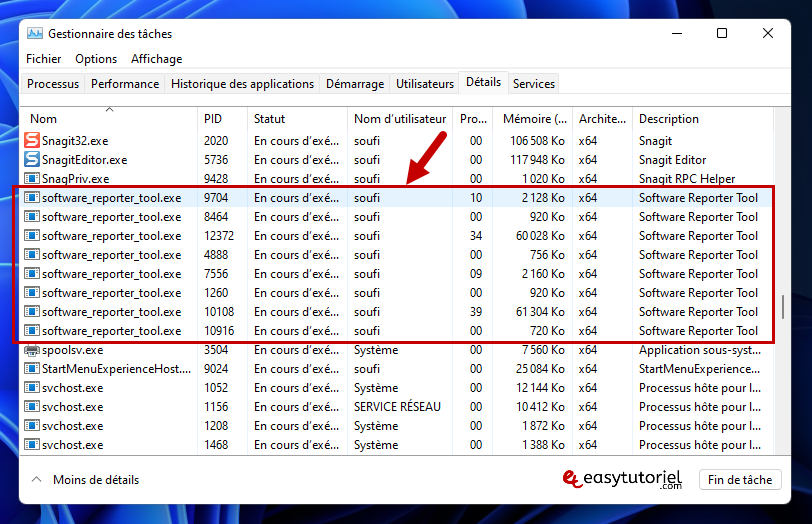The image size is (812, 524).
Task: Switch to the Processus tab
Action: click(x=53, y=84)
